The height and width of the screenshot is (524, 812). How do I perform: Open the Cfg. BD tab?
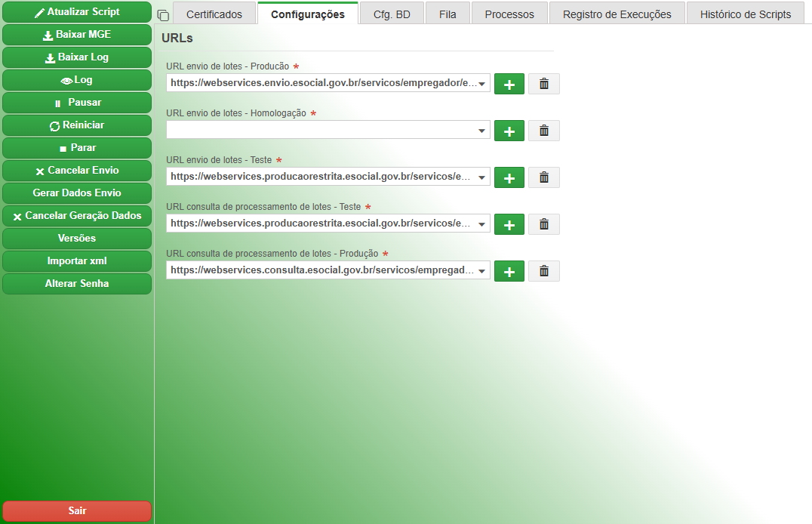point(392,14)
